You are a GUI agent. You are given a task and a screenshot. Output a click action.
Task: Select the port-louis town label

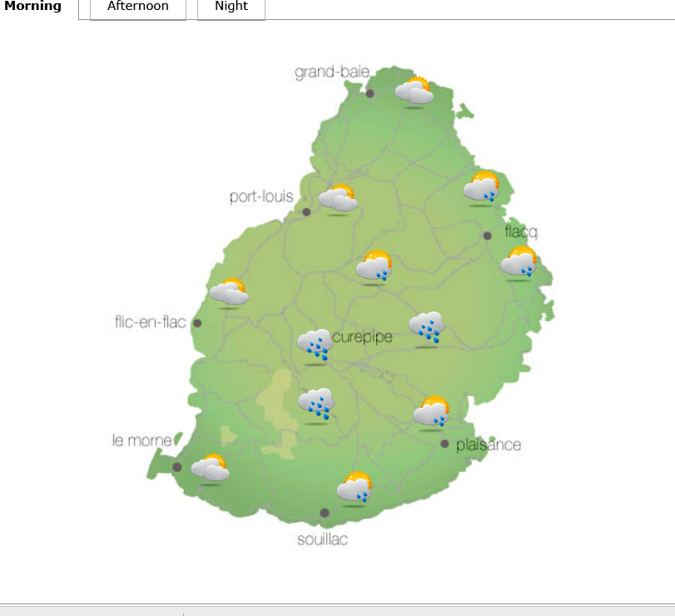pyautogui.click(x=261, y=197)
